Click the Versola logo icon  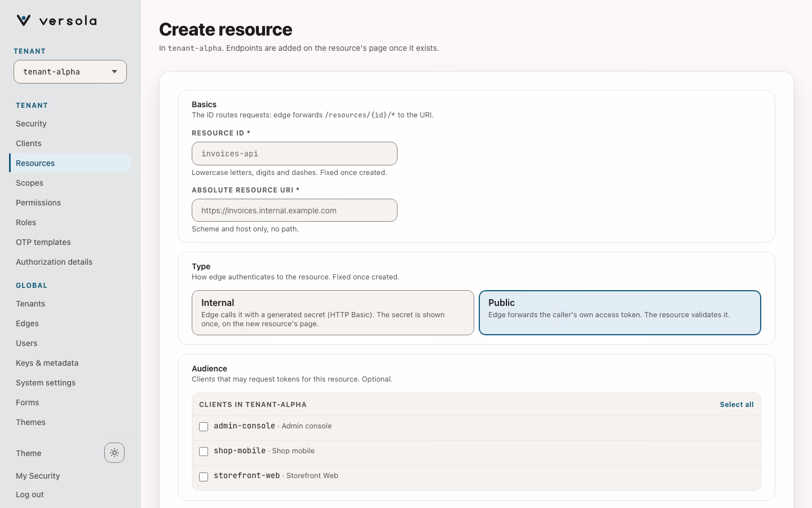click(x=24, y=20)
